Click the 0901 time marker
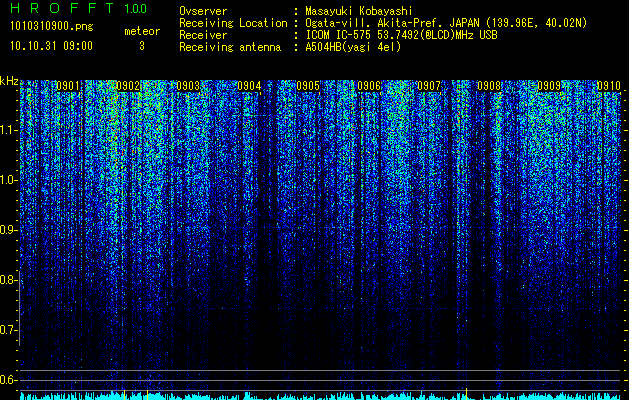629x400 pixels. pyautogui.click(x=67, y=86)
